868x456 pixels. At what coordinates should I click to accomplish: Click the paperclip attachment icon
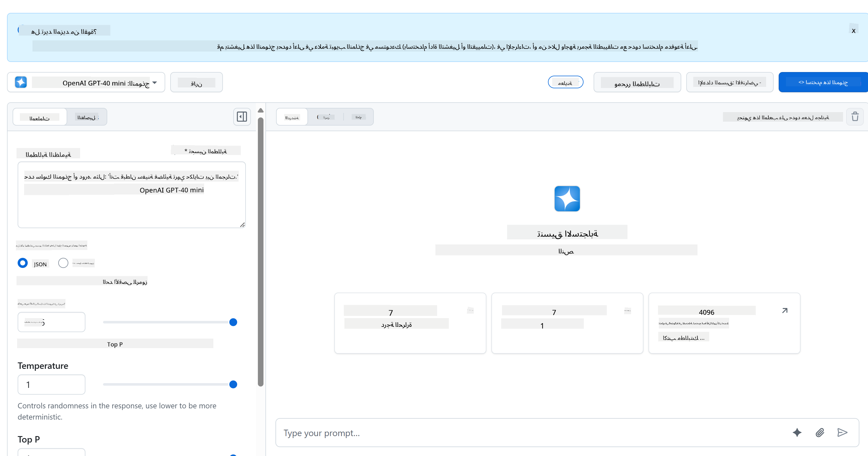(x=820, y=432)
